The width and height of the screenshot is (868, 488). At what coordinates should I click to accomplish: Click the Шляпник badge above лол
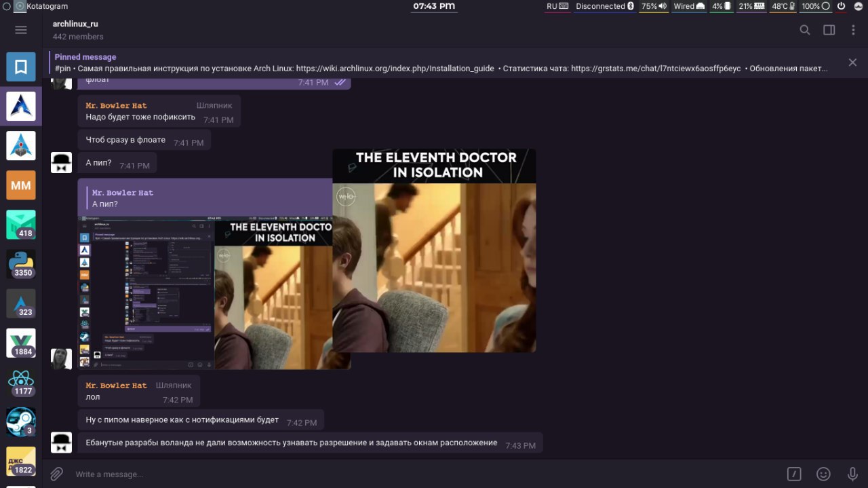pyautogui.click(x=174, y=386)
